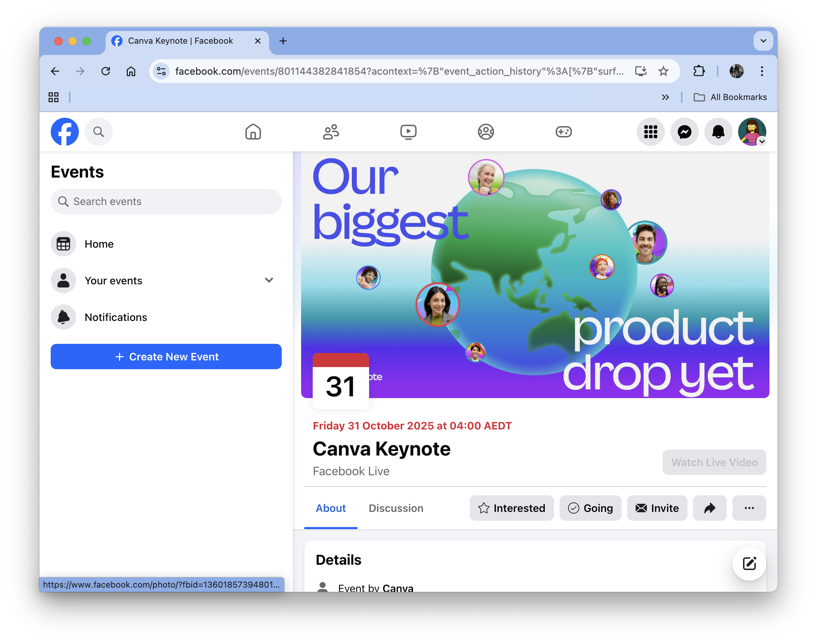The image size is (817, 644).
Task: Open the event cover photo
Action: pos(535,274)
